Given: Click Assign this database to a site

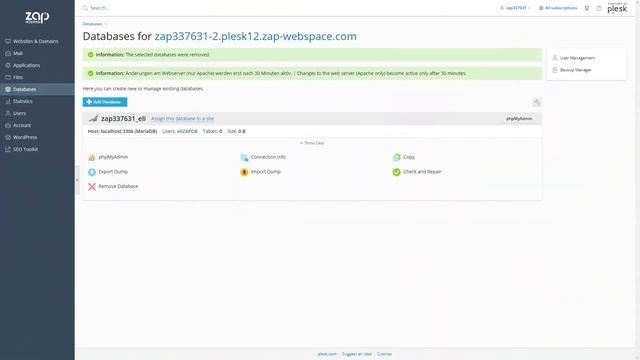Looking at the screenshot, I should 182,119.
